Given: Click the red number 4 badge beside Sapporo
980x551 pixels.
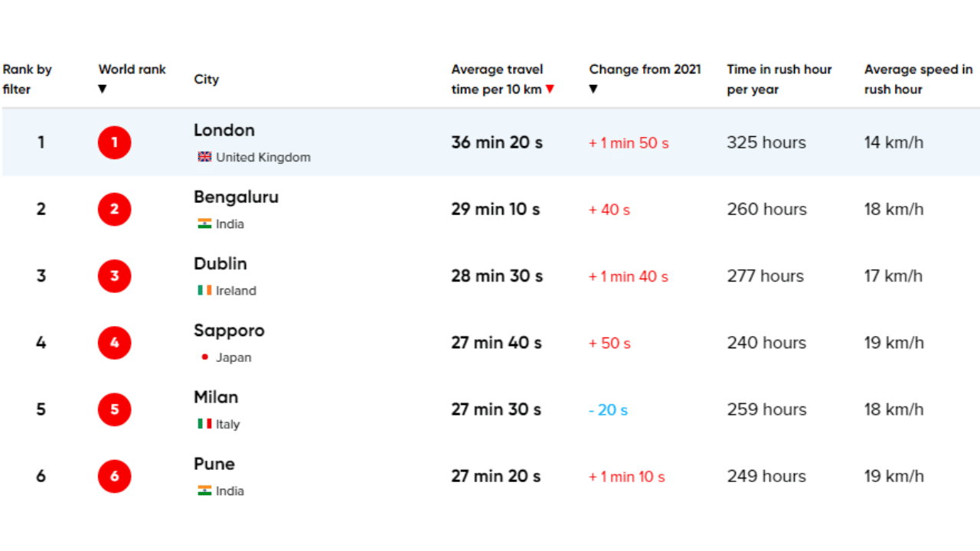Looking at the screenshot, I should [x=114, y=343].
